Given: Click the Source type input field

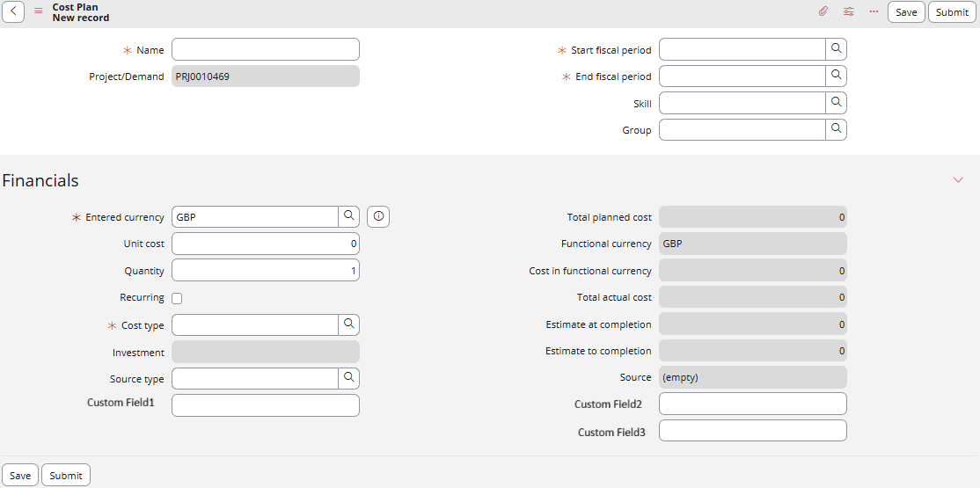Looking at the screenshot, I should point(255,379).
